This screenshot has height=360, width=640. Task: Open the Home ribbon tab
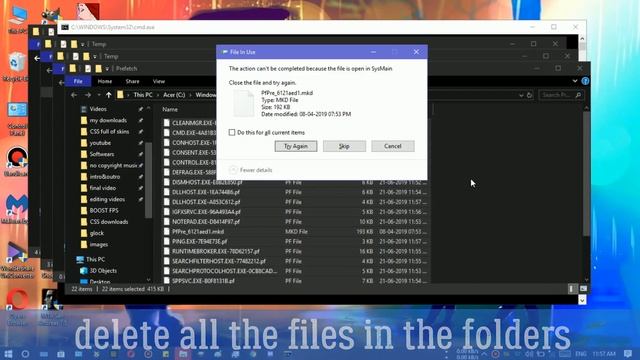coord(105,81)
